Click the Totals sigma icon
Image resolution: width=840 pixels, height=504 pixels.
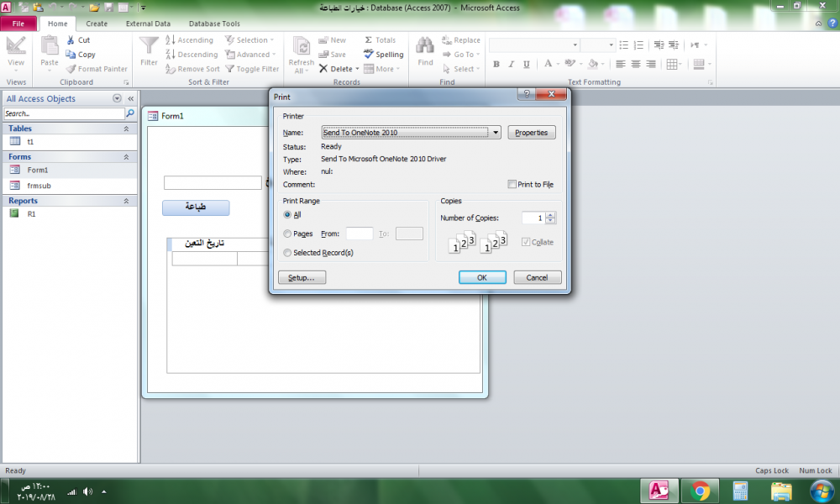tap(369, 39)
